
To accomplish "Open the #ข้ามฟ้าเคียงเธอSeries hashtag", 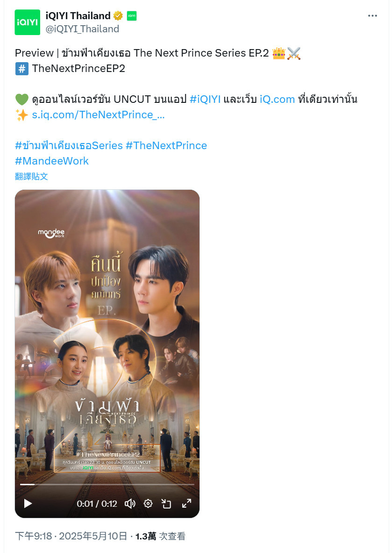I will point(69,145).
